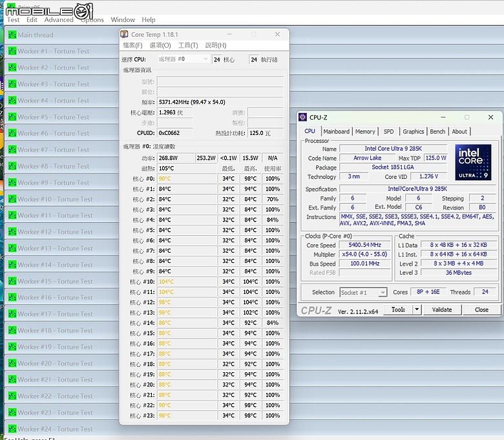504x440 pixels.
Task: Click Worker #17 Torture Test icon
Action: tap(12, 314)
